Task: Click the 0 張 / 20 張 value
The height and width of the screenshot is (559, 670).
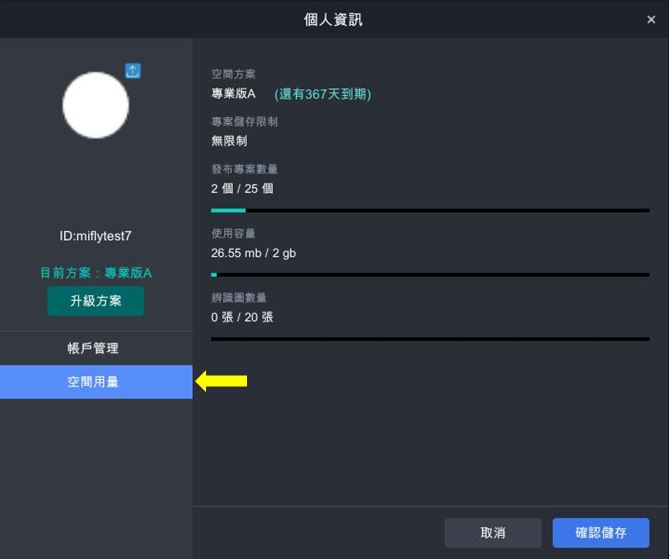Action: point(242,317)
